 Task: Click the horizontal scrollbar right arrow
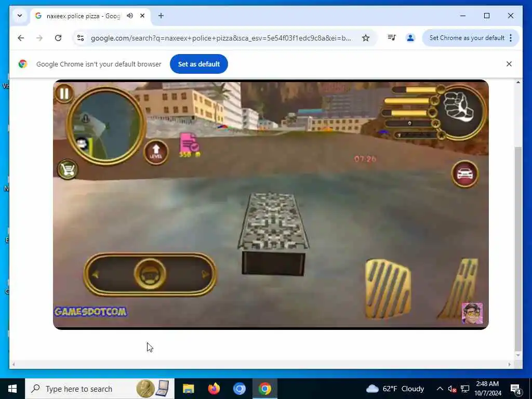[x=510, y=364]
